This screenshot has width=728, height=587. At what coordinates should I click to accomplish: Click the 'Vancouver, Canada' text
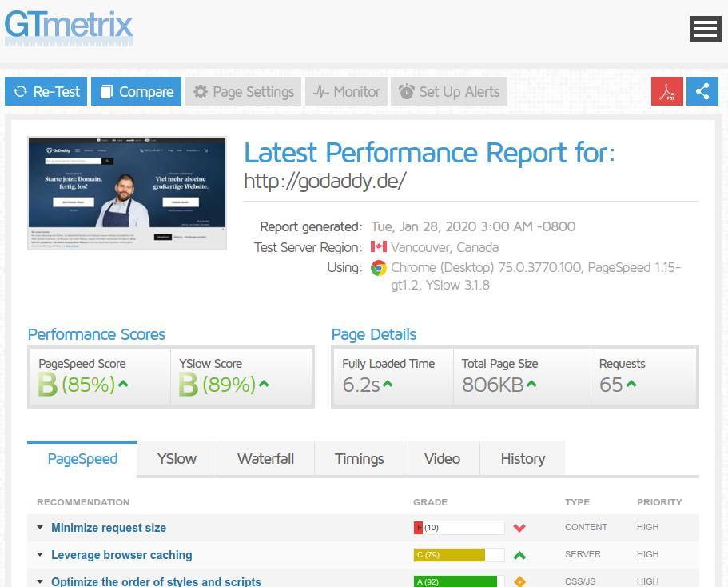click(445, 247)
